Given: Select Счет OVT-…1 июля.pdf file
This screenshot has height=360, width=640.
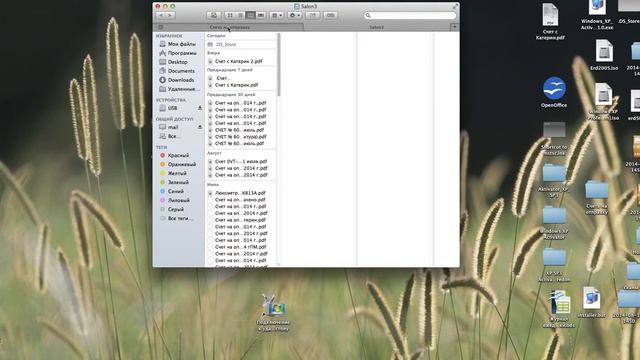Looking at the screenshot, I should (x=241, y=161).
